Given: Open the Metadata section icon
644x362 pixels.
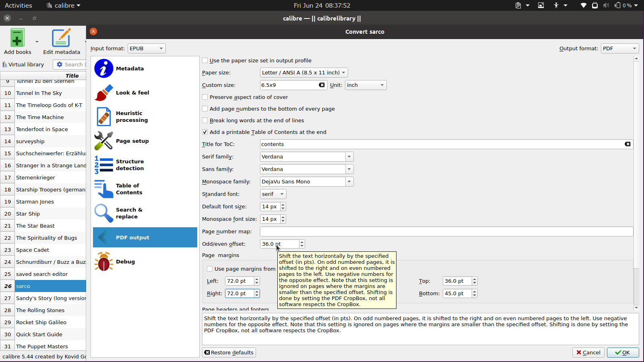Looking at the screenshot, I should [x=103, y=68].
